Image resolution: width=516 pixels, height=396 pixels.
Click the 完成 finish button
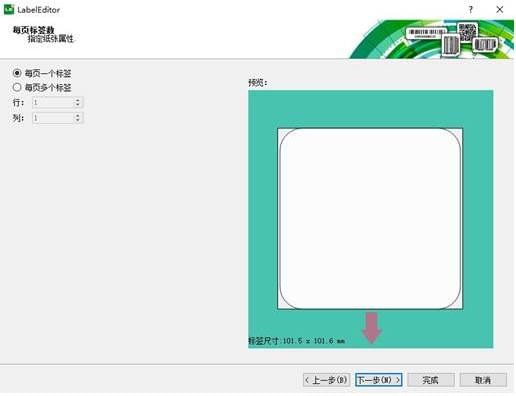[431, 380]
